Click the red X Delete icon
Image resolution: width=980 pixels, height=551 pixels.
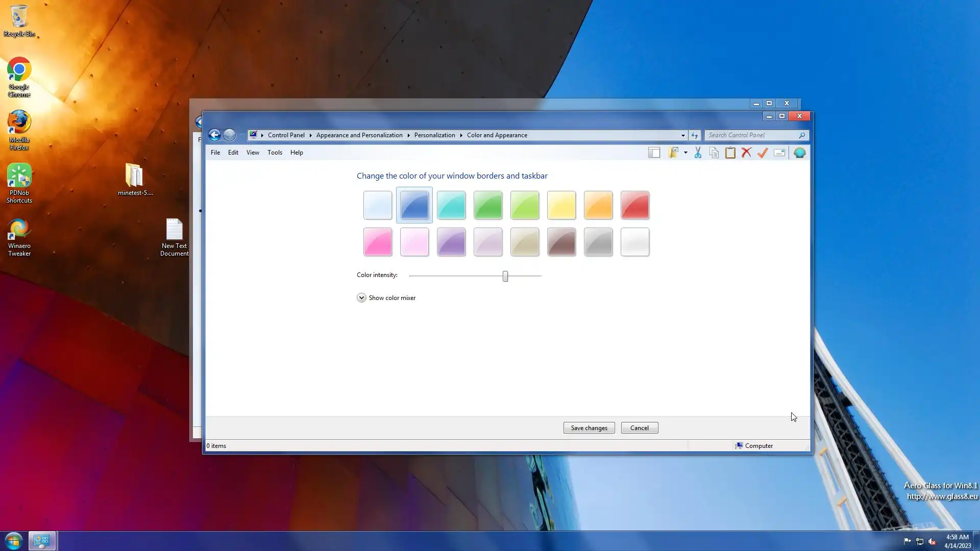(746, 153)
